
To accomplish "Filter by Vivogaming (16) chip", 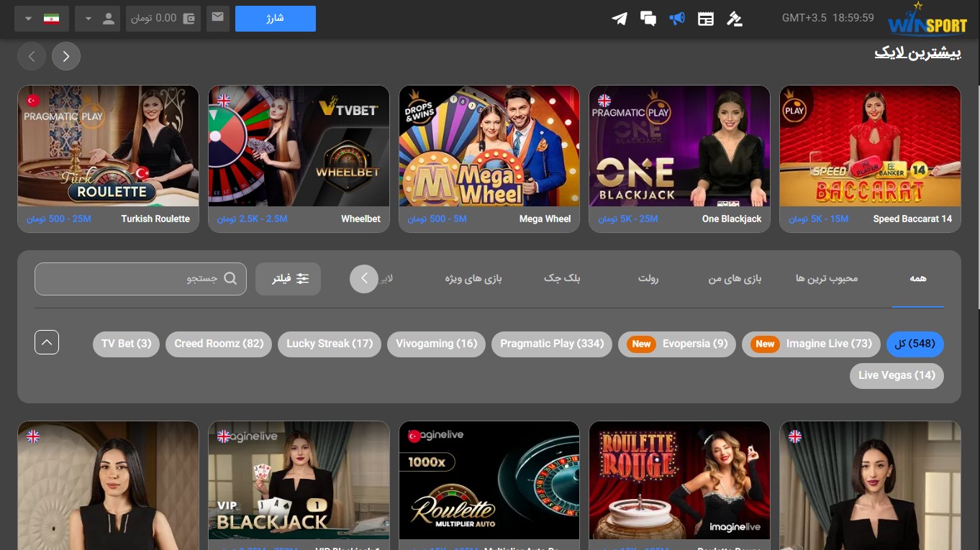I will tap(437, 344).
